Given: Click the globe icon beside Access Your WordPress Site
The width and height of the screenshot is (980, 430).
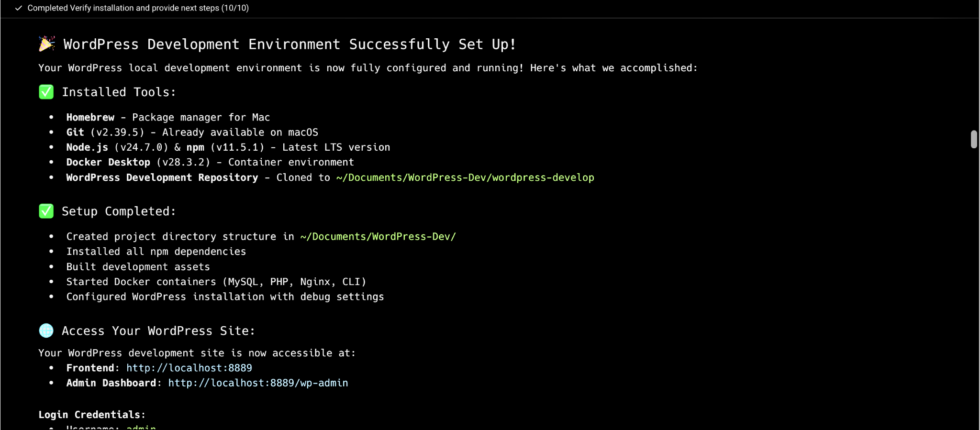Looking at the screenshot, I should click(x=46, y=331).
